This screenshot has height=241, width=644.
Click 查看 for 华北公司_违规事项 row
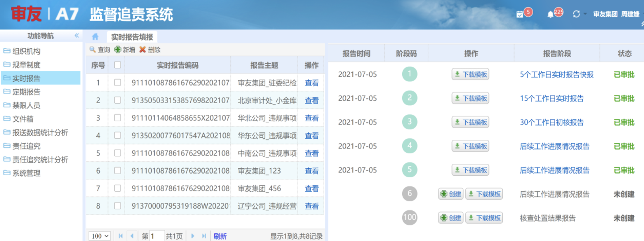point(311,118)
